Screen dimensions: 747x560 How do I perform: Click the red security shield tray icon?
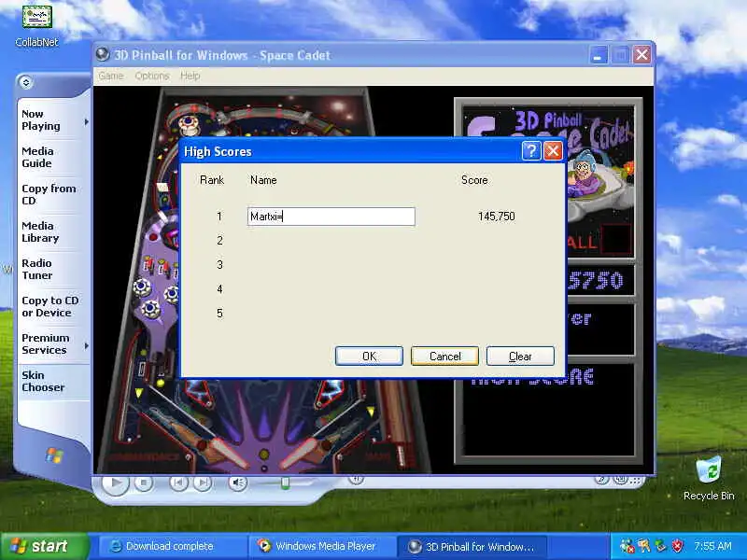click(677, 546)
